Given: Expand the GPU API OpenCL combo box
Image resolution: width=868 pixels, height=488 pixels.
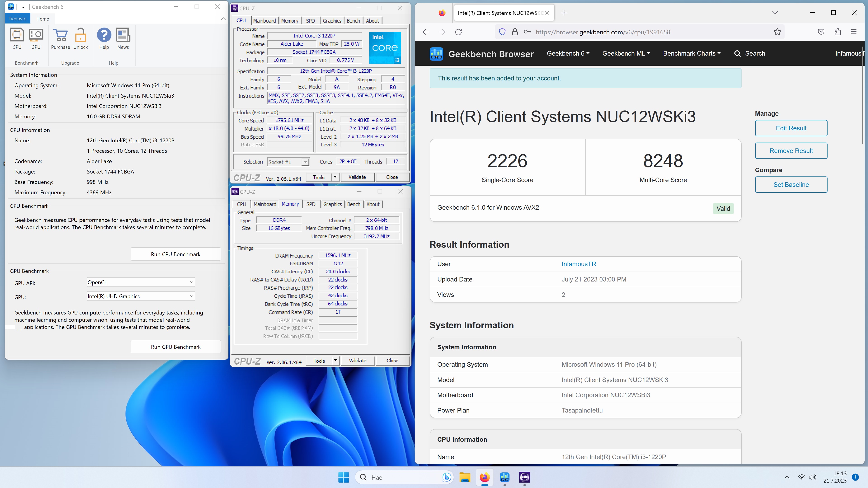Looking at the screenshot, I should (141, 282).
